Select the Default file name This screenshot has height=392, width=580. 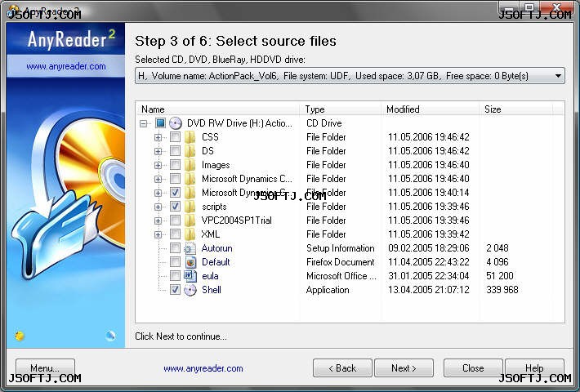click(216, 262)
